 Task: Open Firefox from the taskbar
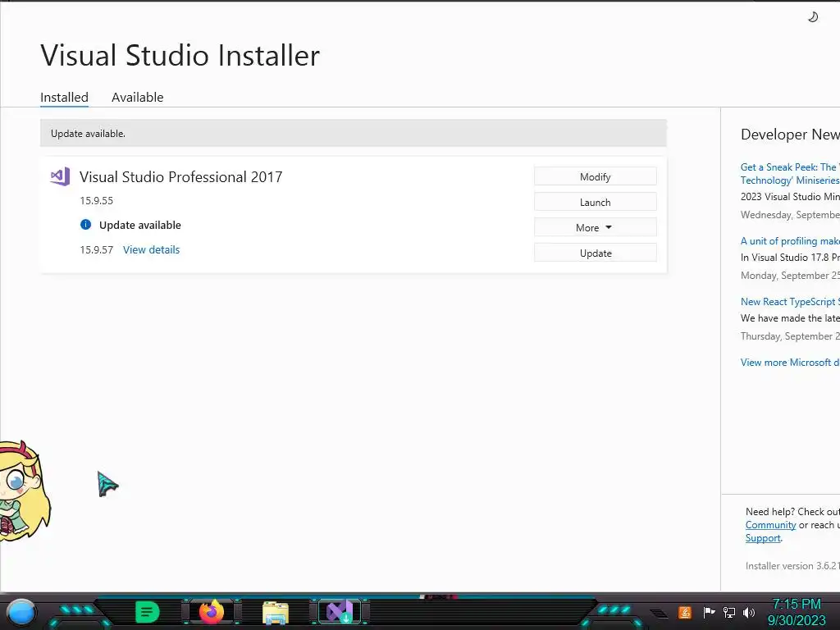pyautogui.click(x=212, y=612)
